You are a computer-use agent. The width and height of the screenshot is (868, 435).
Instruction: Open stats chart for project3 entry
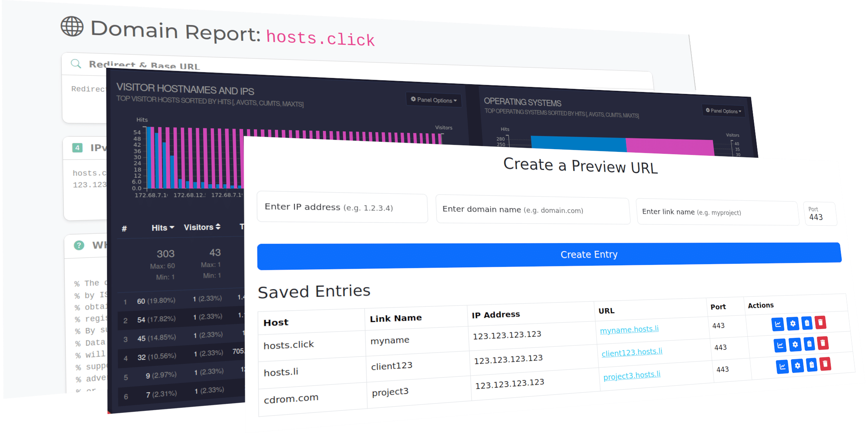click(x=782, y=366)
